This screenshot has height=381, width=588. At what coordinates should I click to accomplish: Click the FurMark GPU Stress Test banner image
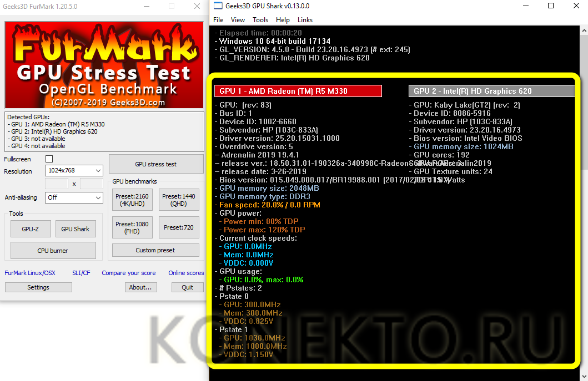104,65
